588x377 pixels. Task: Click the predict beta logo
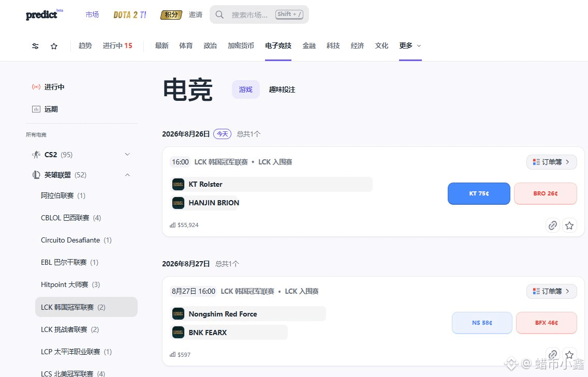click(x=44, y=14)
